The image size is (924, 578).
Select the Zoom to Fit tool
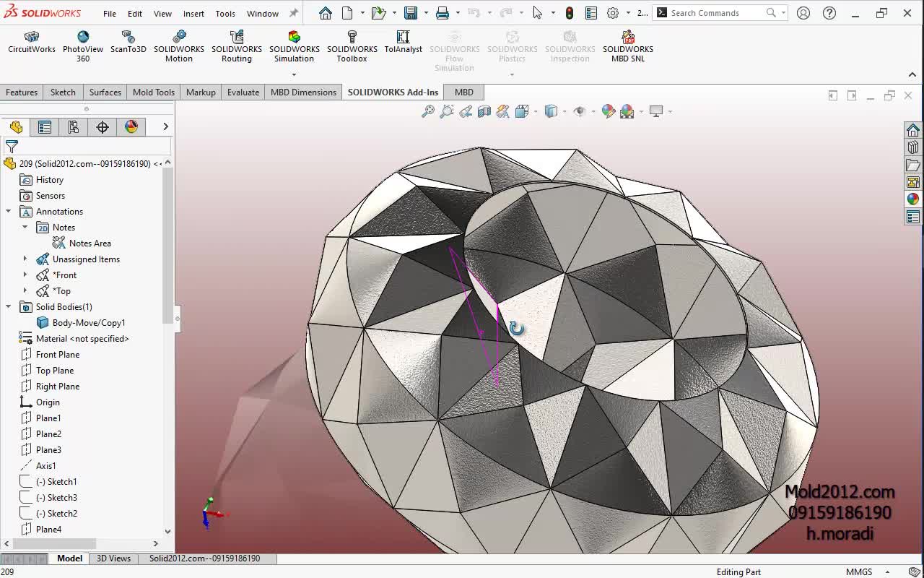tap(428, 111)
